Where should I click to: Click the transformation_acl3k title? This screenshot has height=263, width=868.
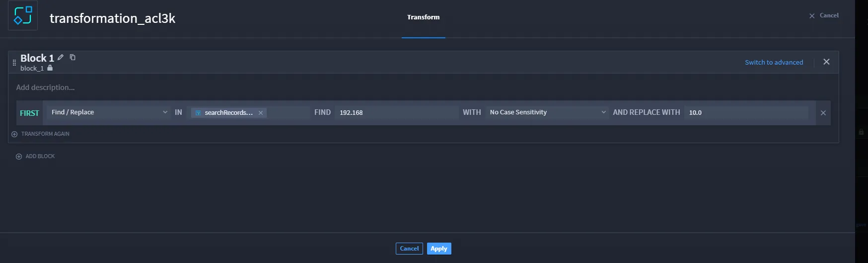tap(112, 18)
